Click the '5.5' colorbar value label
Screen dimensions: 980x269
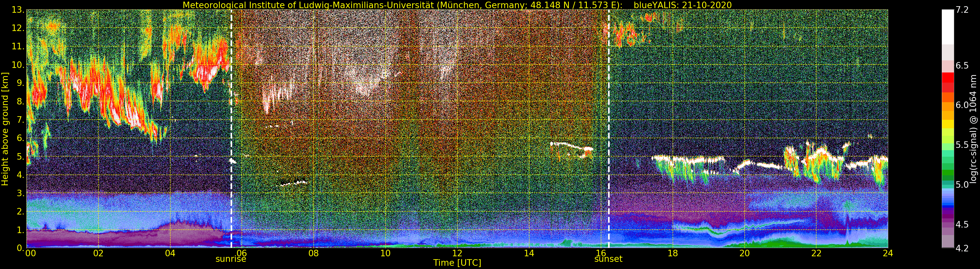tap(962, 145)
